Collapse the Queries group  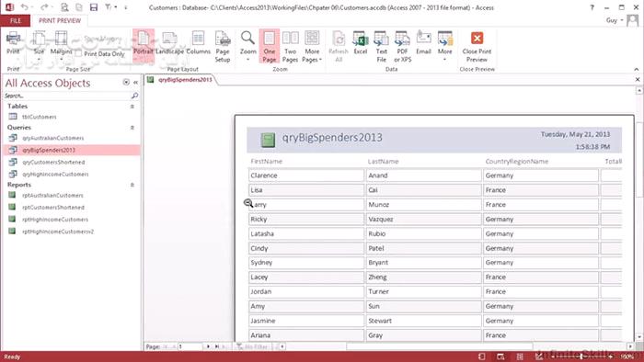click(x=132, y=128)
